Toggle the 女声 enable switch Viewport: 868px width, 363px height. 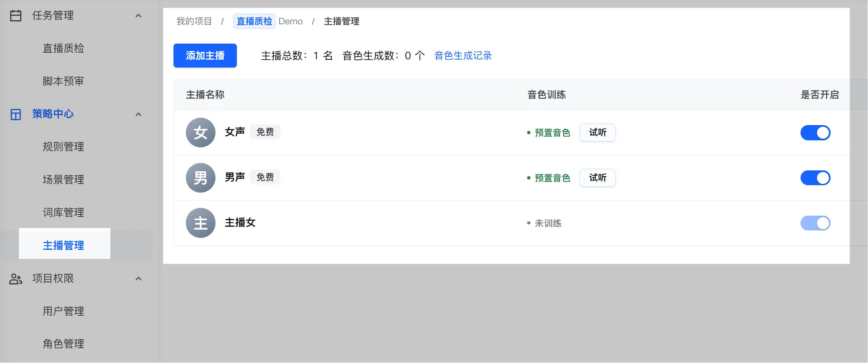815,133
